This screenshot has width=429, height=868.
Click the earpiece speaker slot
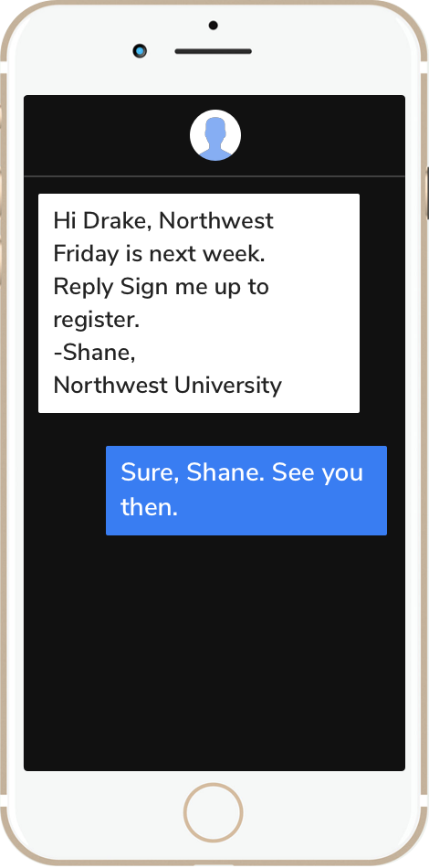pos(214,51)
